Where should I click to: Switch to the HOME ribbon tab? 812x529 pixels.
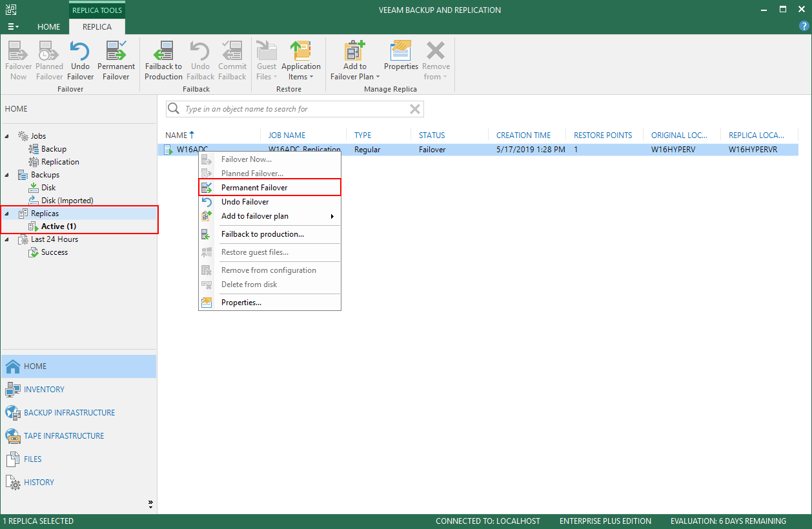pos(49,27)
